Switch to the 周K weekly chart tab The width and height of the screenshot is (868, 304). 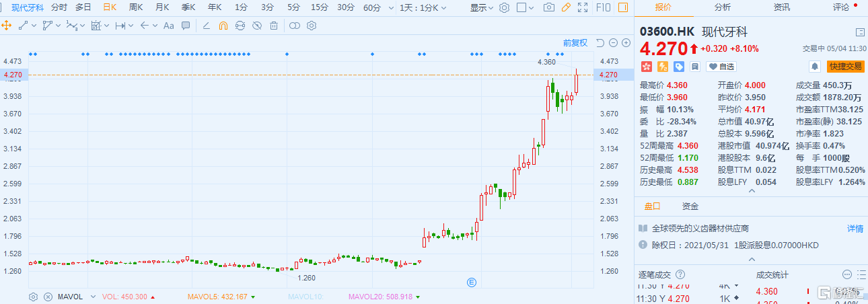click(x=136, y=7)
